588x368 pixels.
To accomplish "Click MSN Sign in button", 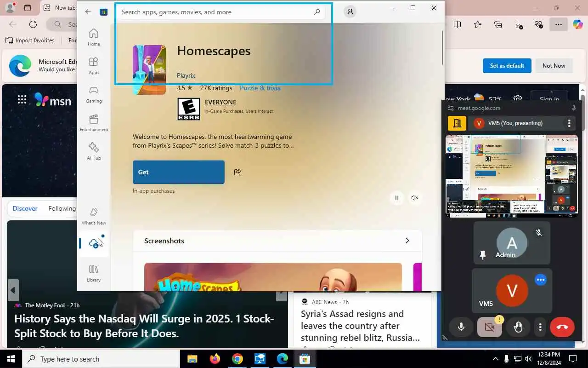I will tap(549, 99).
